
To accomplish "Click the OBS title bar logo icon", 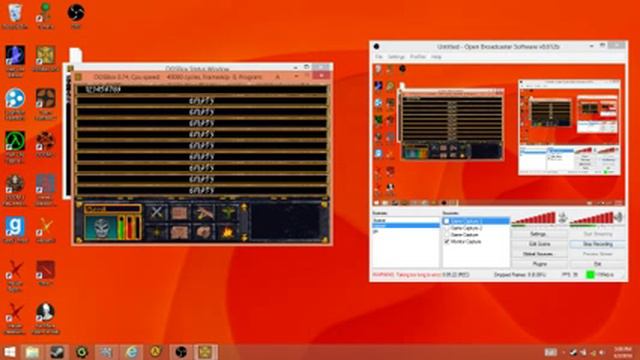I will tap(376, 47).
